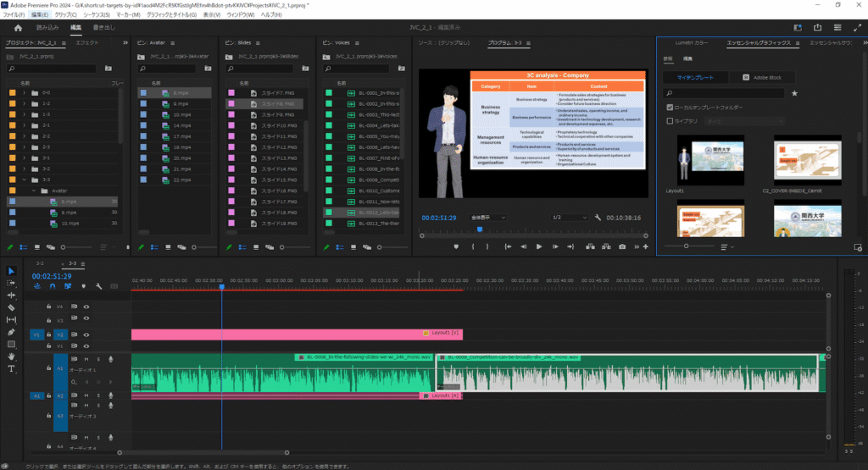The height and width of the screenshot is (470, 868).
Task: Select the Rectangle tool
Action: click(11, 345)
